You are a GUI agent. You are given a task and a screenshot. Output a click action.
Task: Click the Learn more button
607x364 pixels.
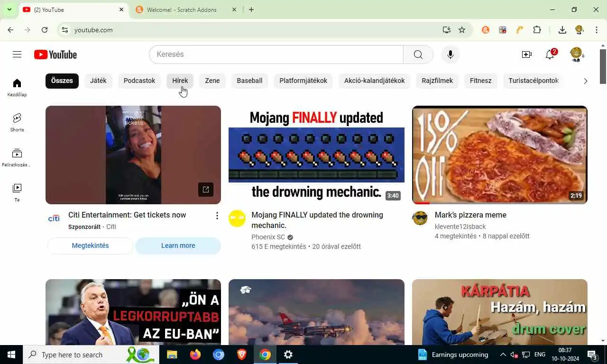click(178, 246)
